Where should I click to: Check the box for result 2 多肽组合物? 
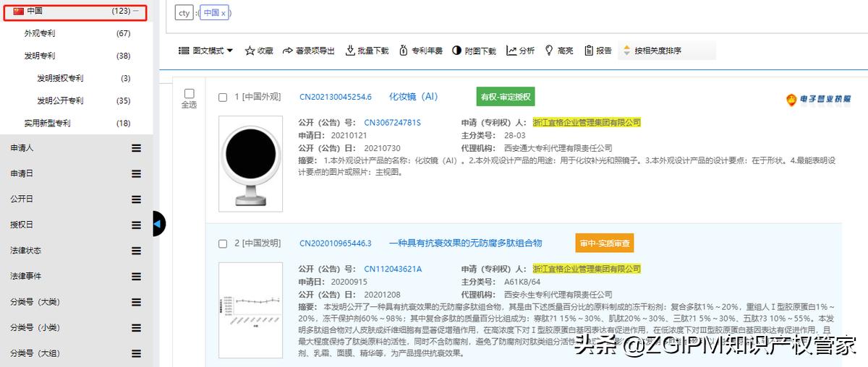(x=223, y=243)
